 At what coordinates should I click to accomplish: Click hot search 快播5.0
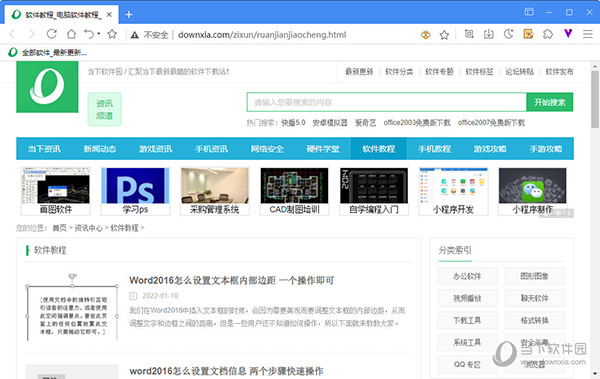293,123
